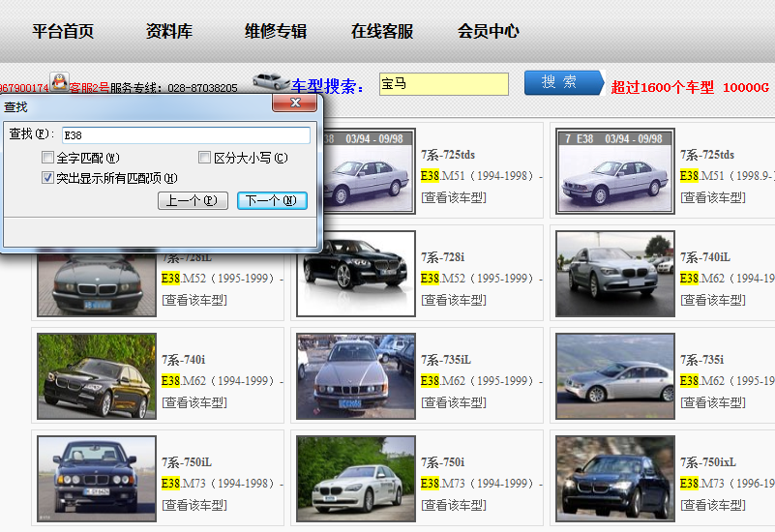
Task: Click the 7系-735iL title text
Action: 446,360
